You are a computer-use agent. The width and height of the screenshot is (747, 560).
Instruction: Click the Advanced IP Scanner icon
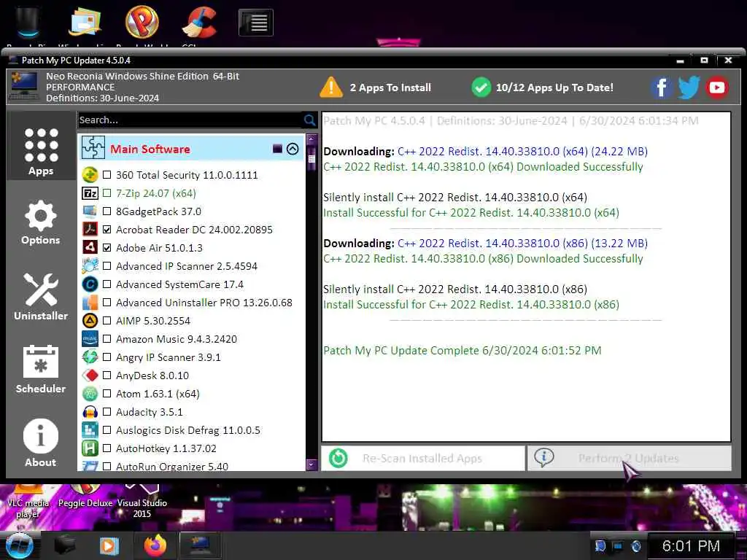90,265
